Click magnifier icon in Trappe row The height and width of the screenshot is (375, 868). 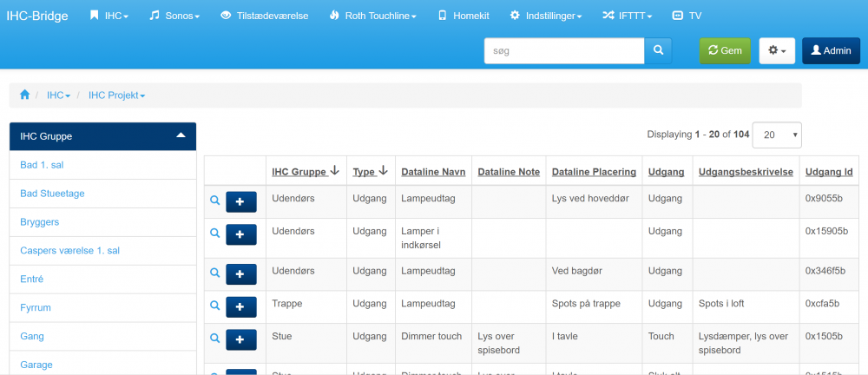pyautogui.click(x=214, y=305)
